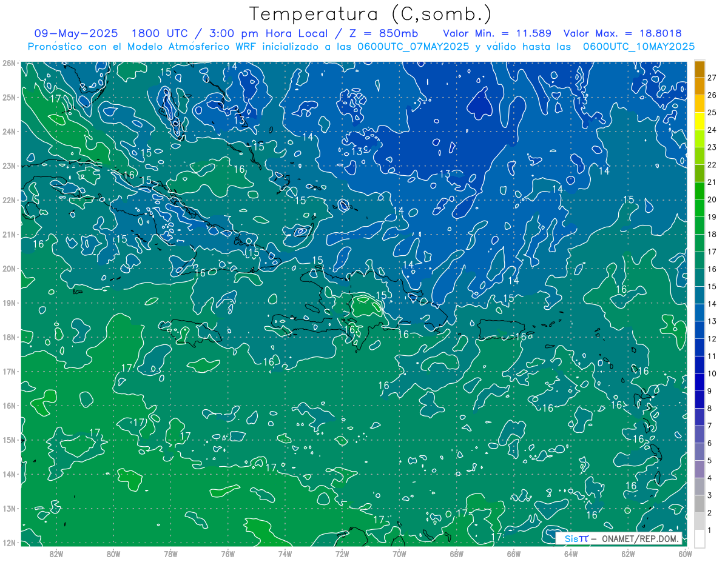Click the "20N" latitude axis label

click(9, 269)
